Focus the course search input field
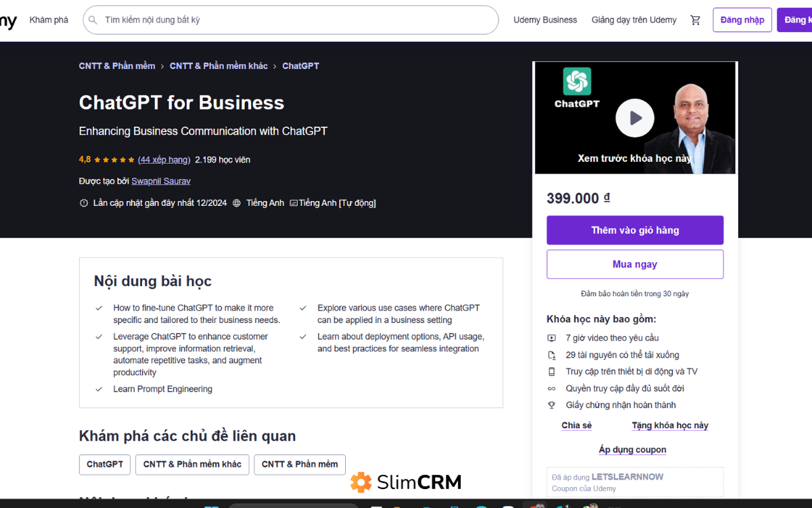 click(291, 20)
